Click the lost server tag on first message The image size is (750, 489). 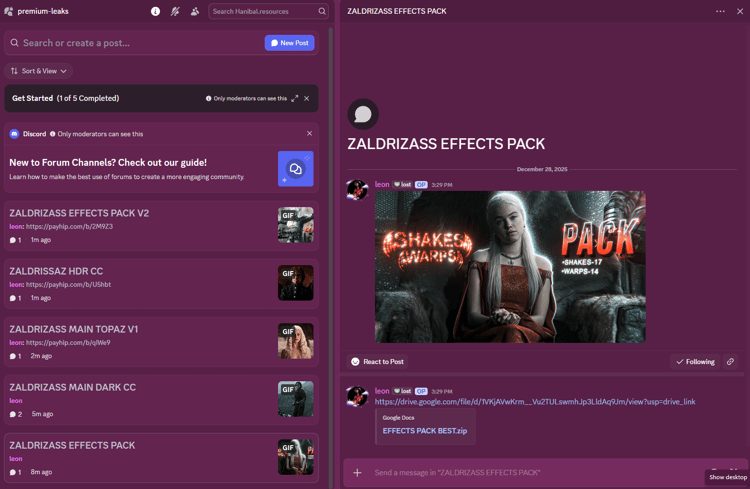click(402, 185)
